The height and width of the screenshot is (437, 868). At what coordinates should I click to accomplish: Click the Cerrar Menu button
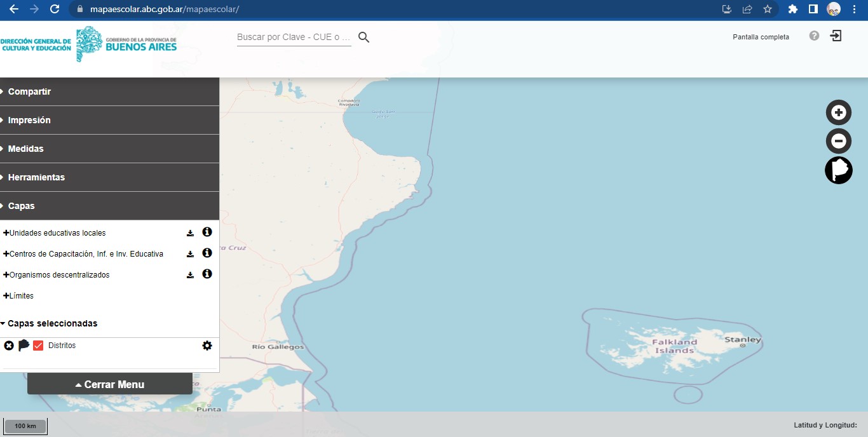(110, 384)
